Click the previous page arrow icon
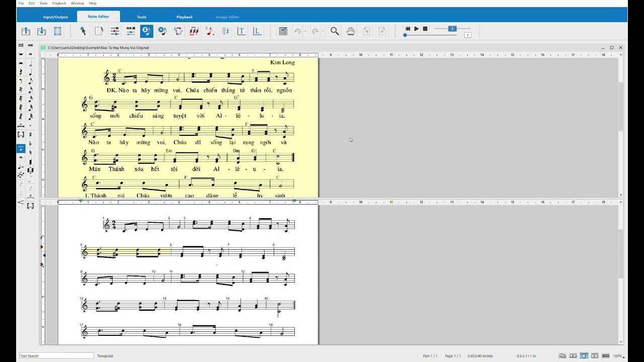This screenshot has height=362, width=644. pos(366,31)
